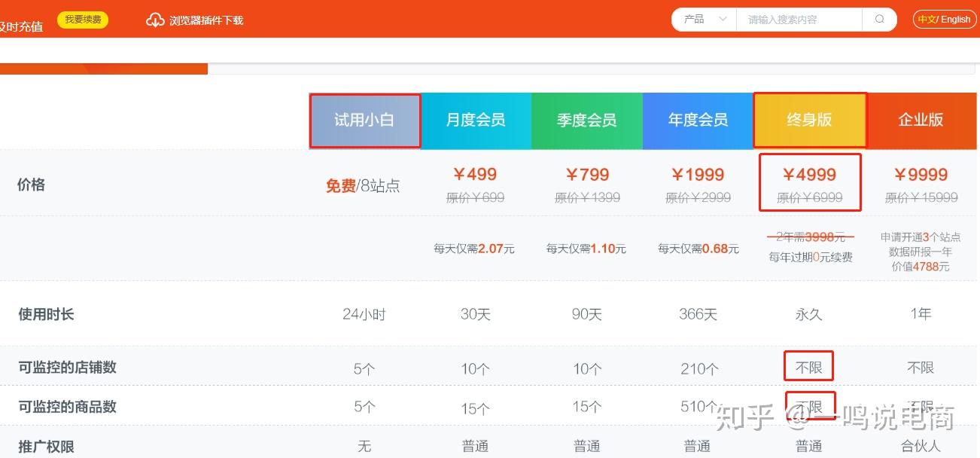Click the cloud download icon
980x458 pixels.
point(155,20)
